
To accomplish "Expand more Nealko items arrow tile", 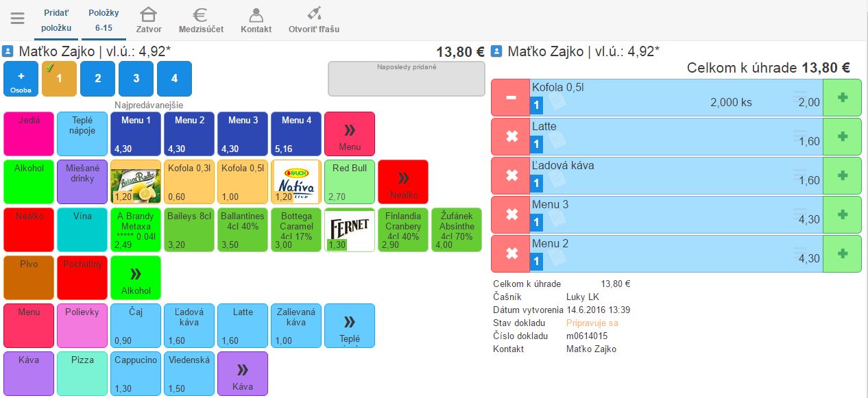I will pos(403,182).
